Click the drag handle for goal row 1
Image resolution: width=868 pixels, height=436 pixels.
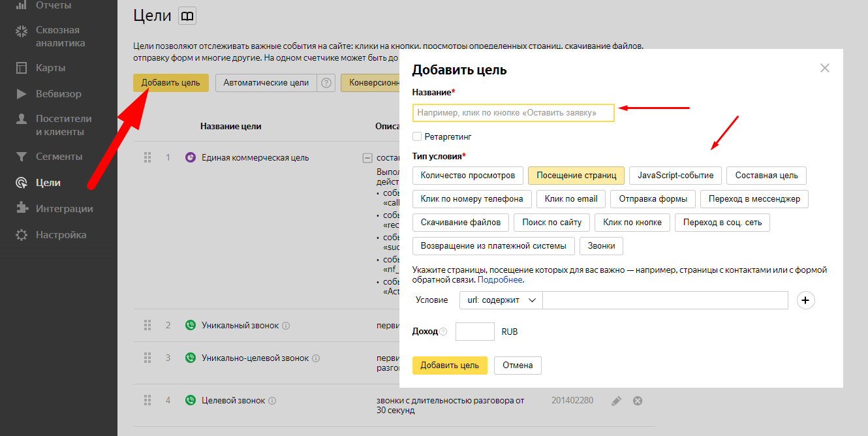147,157
